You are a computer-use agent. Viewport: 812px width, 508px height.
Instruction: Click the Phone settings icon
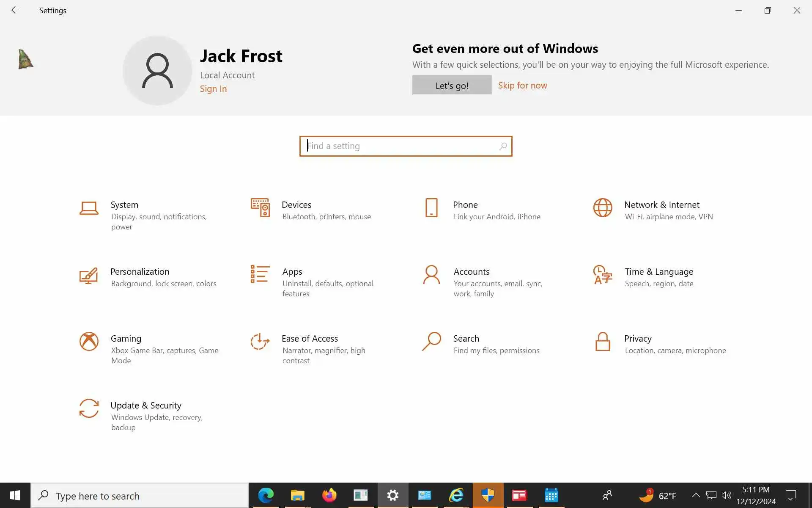(431, 207)
